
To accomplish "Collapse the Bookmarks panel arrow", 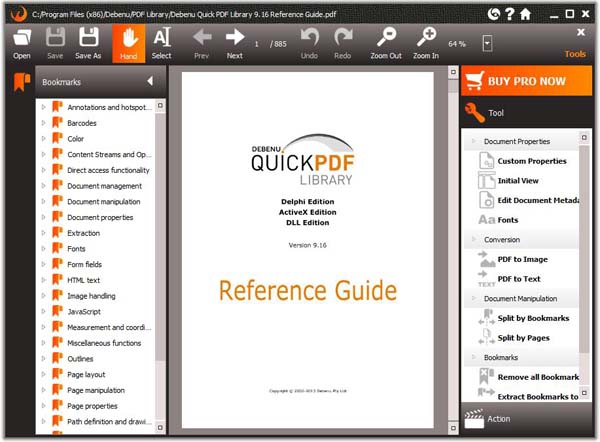I will point(150,81).
